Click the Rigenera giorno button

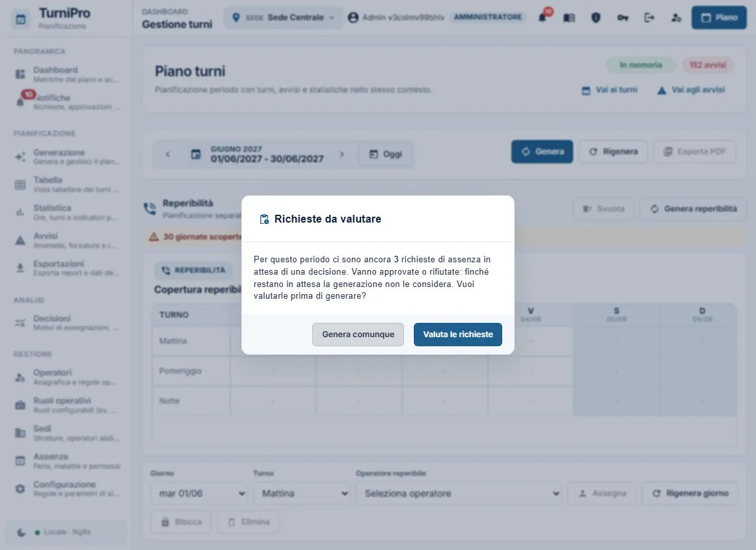tap(690, 493)
